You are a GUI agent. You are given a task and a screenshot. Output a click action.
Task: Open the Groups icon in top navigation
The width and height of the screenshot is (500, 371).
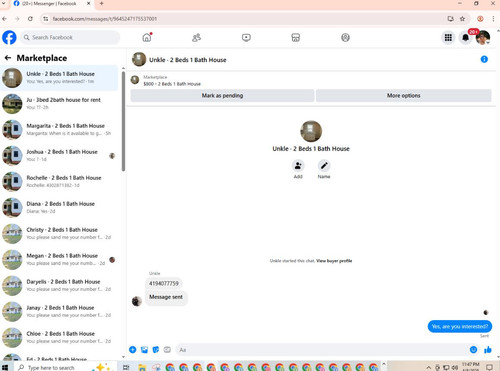tap(345, 37)
